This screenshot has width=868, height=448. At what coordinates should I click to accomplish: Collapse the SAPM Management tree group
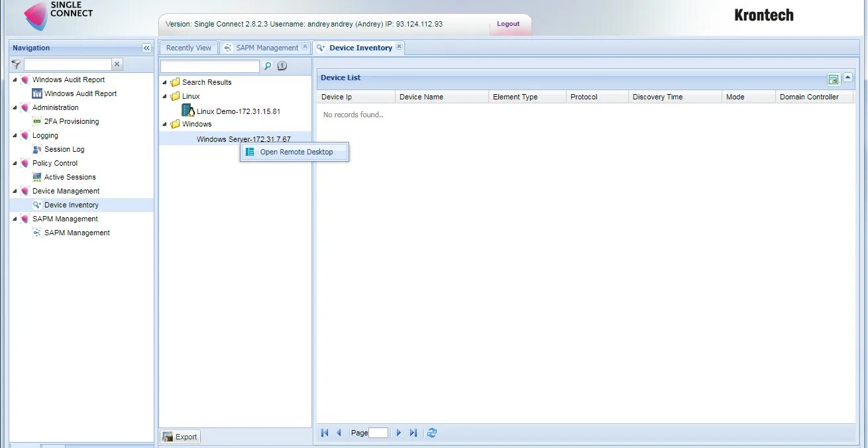[15, 219]
